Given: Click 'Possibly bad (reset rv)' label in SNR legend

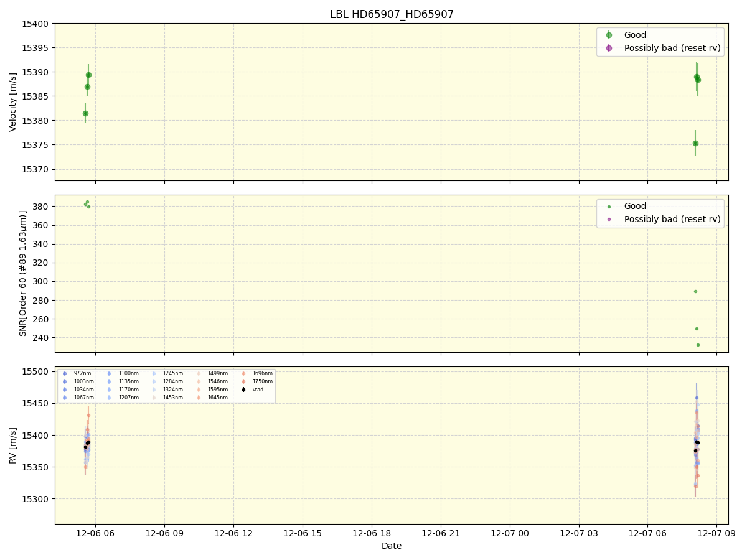Looking at the screenshot, I should [672, 219].
